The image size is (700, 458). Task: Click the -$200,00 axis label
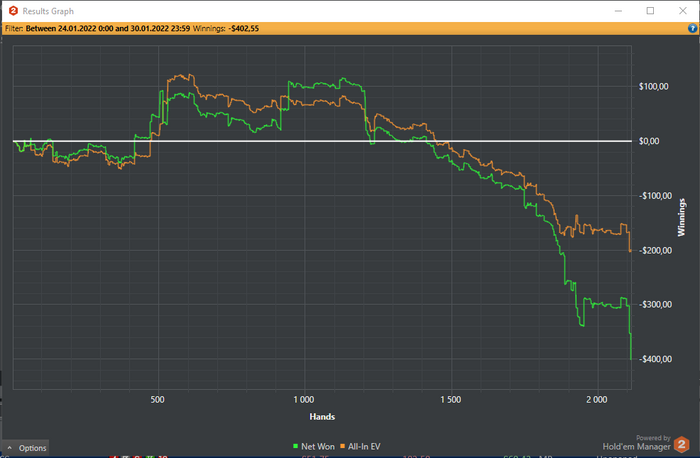click(655, 250)
